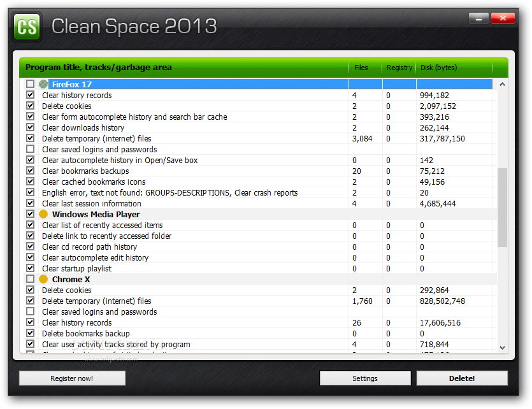Click the Delete! button

click(x=462, y=378)
